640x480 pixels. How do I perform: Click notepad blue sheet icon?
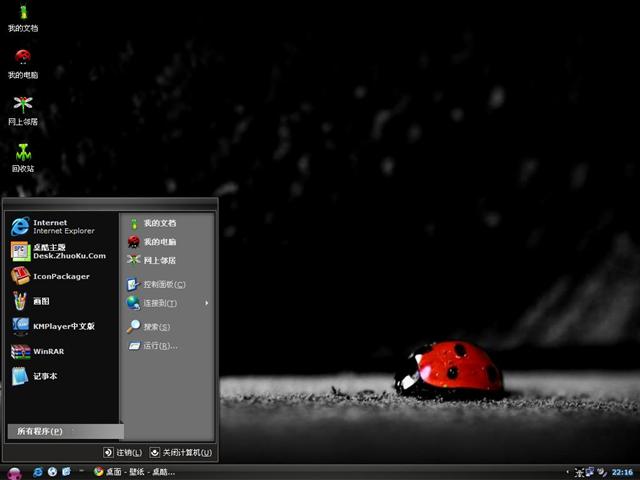click(x=20, y=376)
